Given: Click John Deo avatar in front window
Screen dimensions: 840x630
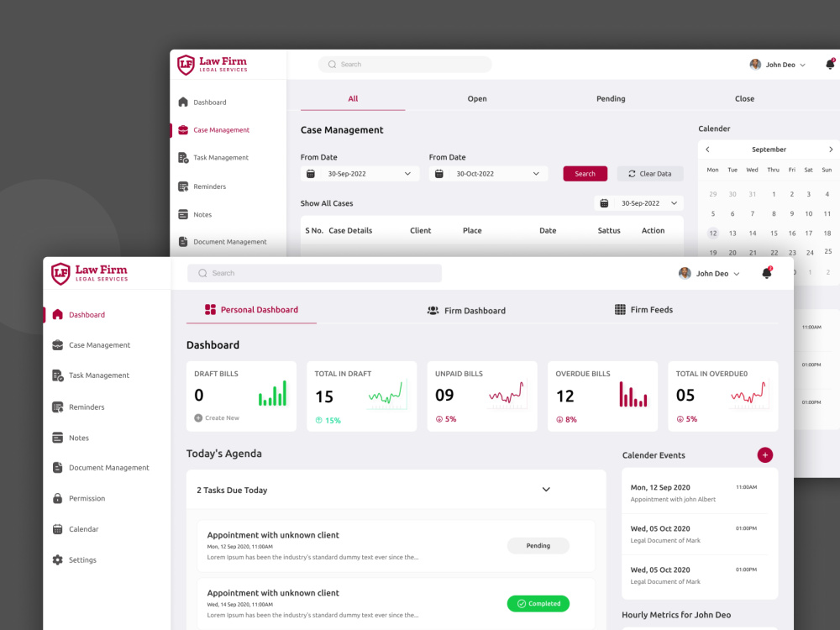Looking at the screenshot, I should click(x=685, y=273).
